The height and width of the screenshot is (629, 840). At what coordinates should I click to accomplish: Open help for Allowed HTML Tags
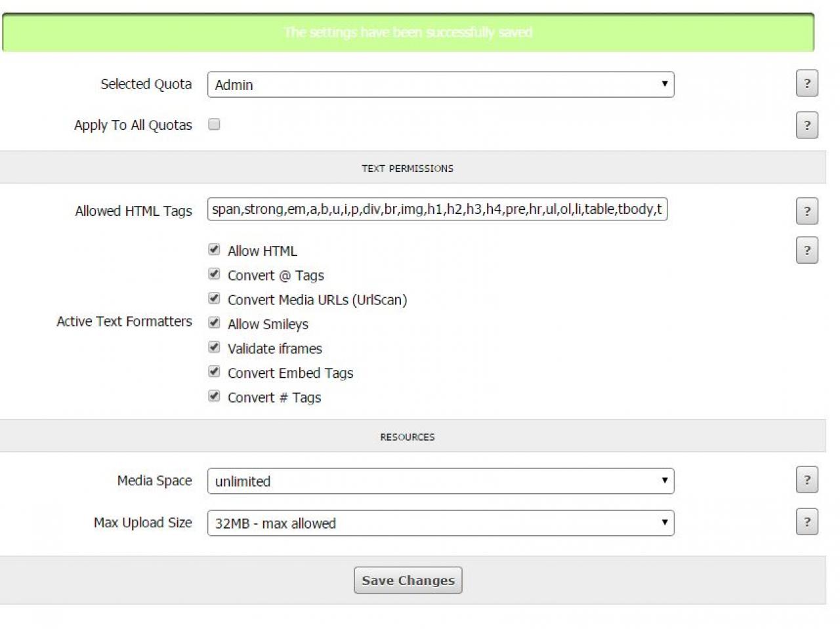tap(807, 211)
